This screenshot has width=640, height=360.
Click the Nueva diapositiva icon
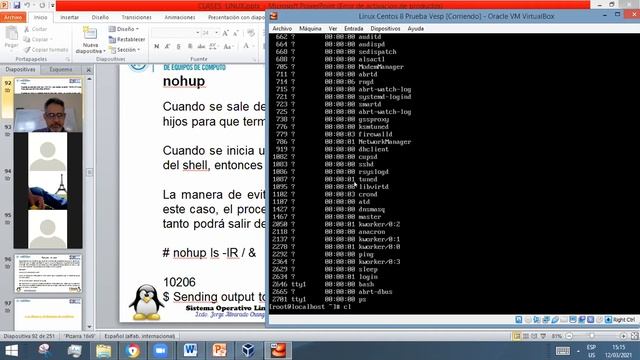[90, 33]
